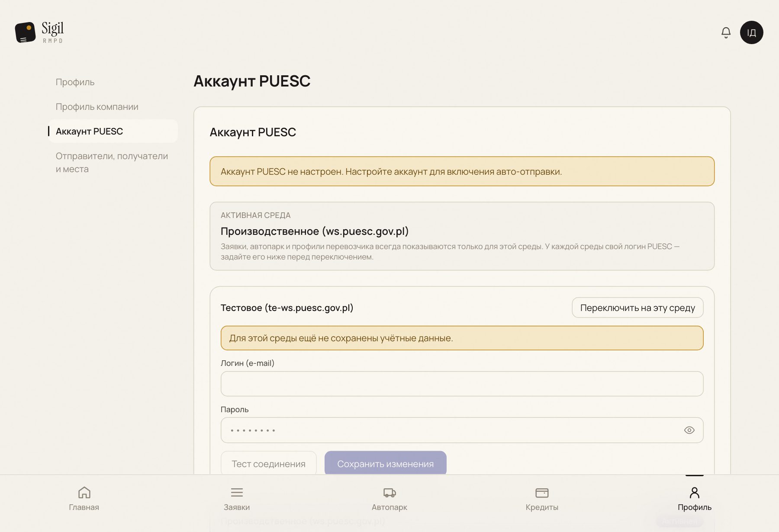This screenshot has height=532, width=779.
Task: Click the Производственное (ws.puesc.gov.pl) active environment text
Action: (x=315, y=231)
